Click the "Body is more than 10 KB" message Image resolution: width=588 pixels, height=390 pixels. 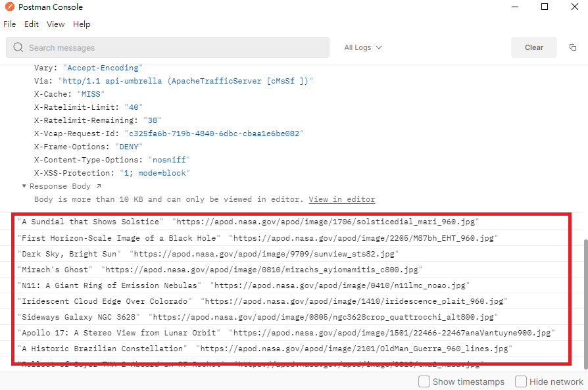[x=169, y=199]
